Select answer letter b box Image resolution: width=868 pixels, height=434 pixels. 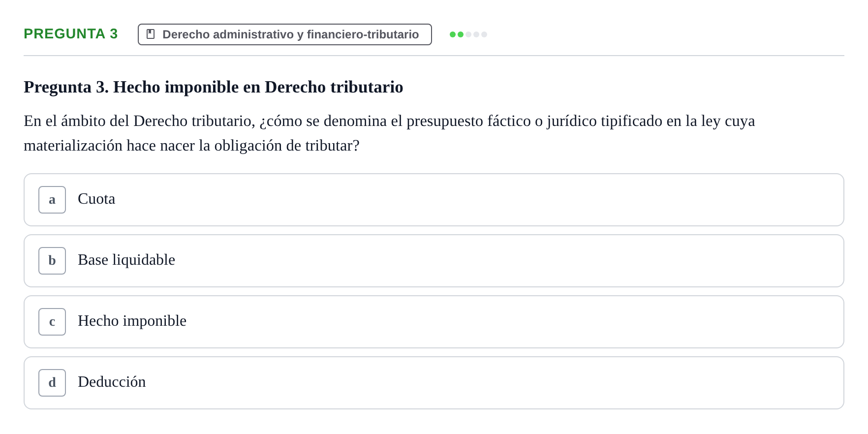click(x=52, y=261)
